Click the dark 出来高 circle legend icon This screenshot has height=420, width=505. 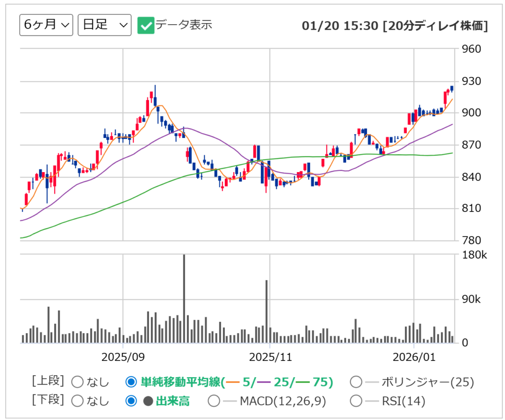[x=148, y=401]
